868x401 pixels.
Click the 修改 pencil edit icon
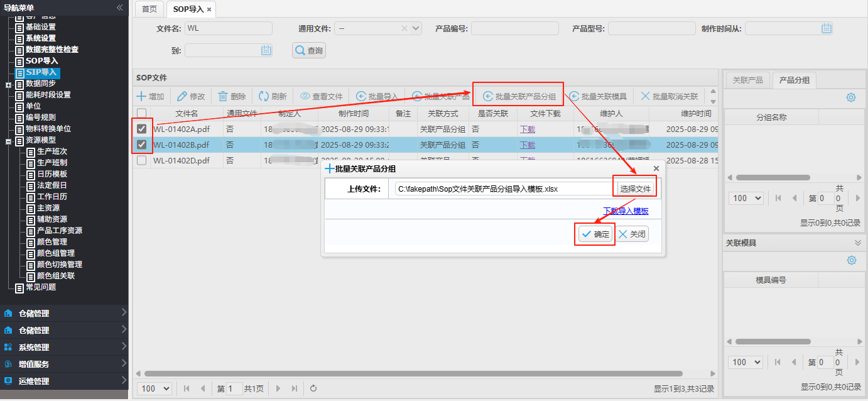(182, 96)
